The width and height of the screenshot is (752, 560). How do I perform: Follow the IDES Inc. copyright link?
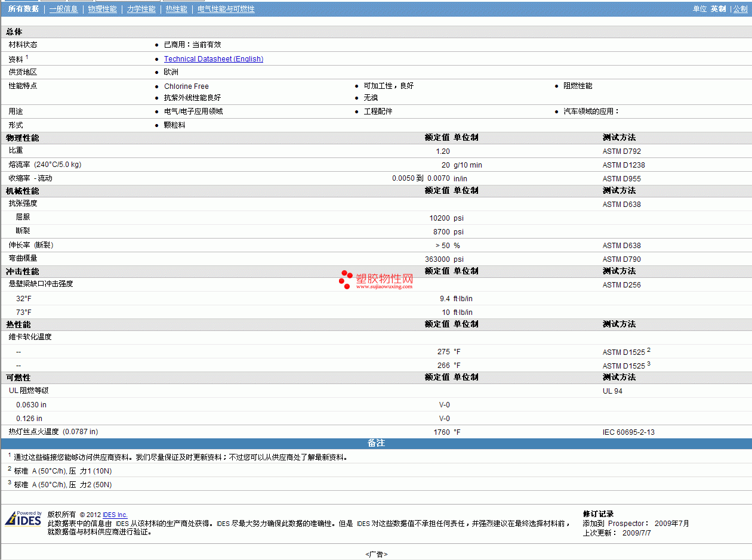coord(115,515)
